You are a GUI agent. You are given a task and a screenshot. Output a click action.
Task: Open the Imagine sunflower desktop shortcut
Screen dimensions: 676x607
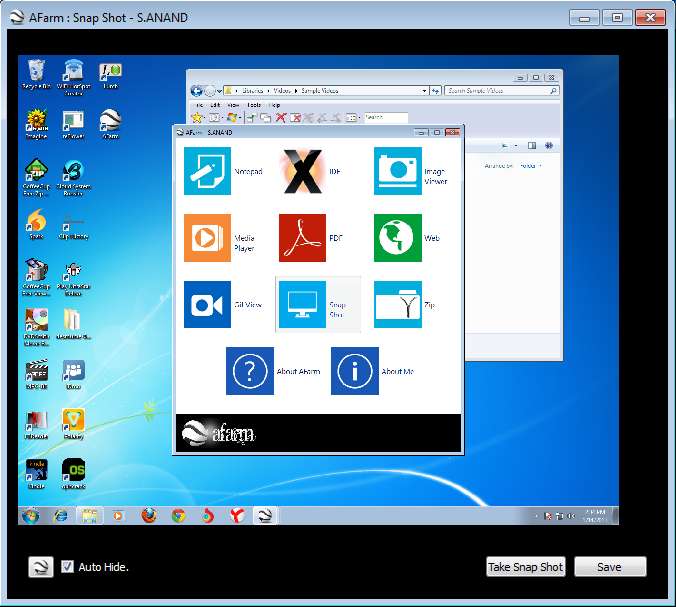point(36,124)
